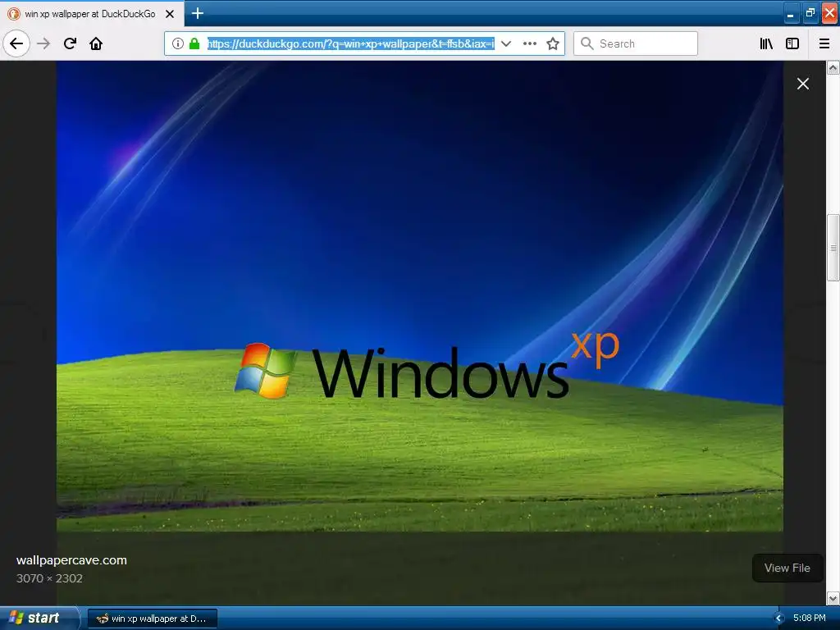Close the DuckDuckGo wallpaper tab
Image resolution: width=840 pixels, height=630 pixels.
(x=170, y=14)
